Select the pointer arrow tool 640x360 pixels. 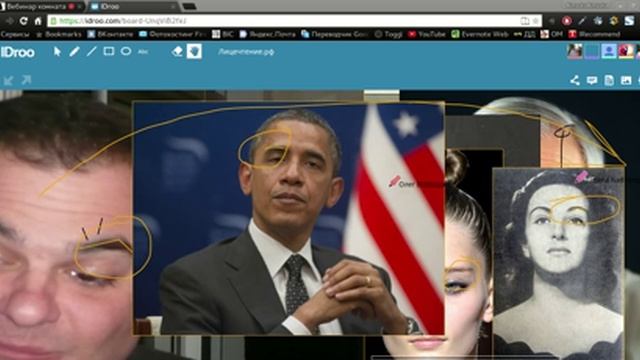point(57,51)
